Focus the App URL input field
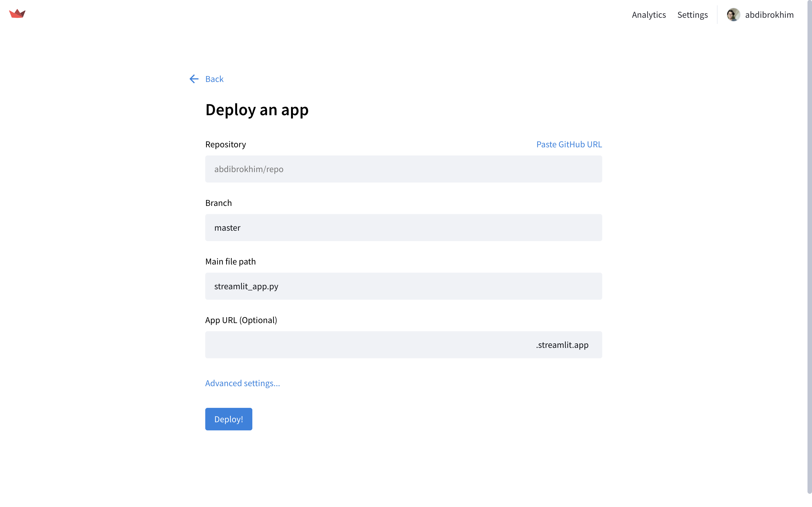812x507 pixels. pyautogui.click(x=369, y=345)
